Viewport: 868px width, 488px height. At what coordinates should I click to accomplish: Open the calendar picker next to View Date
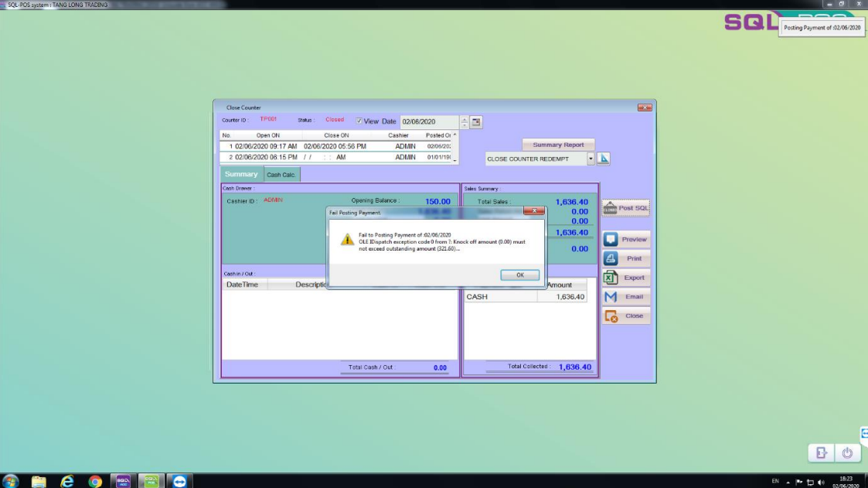click(476, 122)
